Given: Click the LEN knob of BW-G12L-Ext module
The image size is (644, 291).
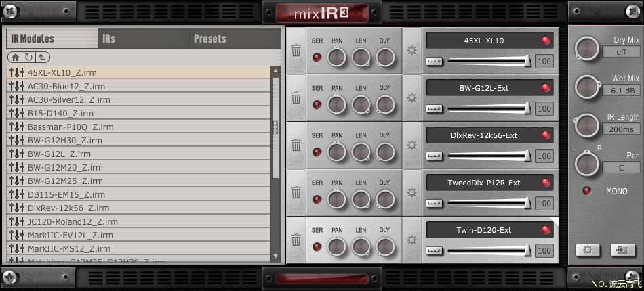Looking at the screenshot, I should tap(361, 104).
